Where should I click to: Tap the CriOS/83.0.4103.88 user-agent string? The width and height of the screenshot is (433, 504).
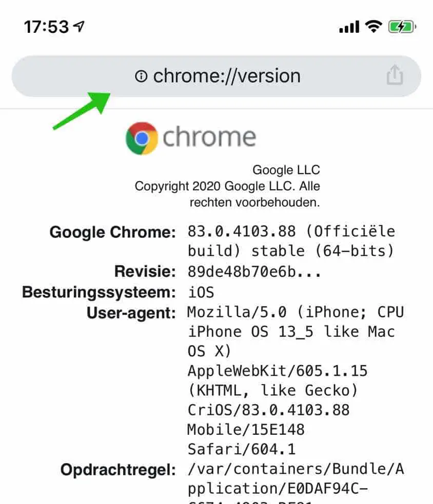coord(267,410)
